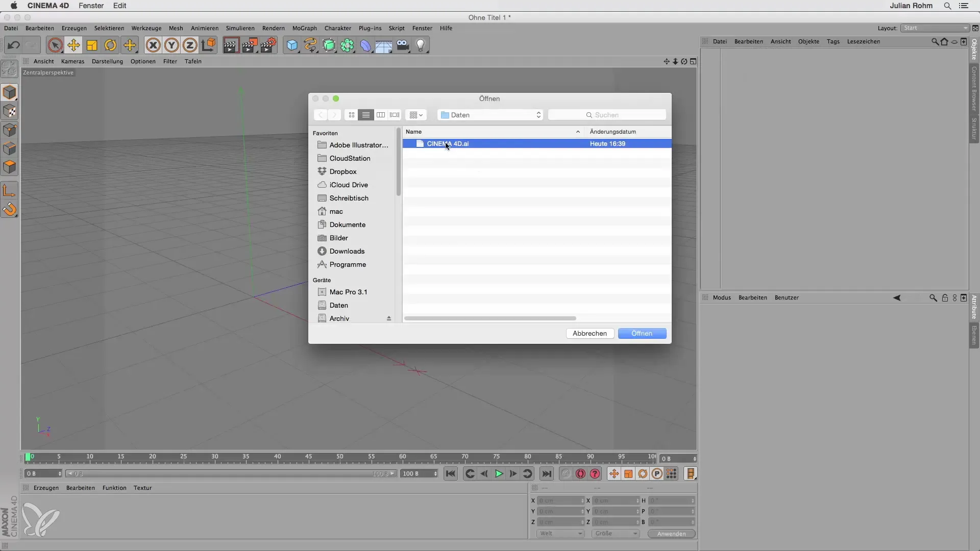Viewport: 980px width, 551px height.
Task: Open the arrange-by grouping dropdown in dialog
Action: point(416,115)
